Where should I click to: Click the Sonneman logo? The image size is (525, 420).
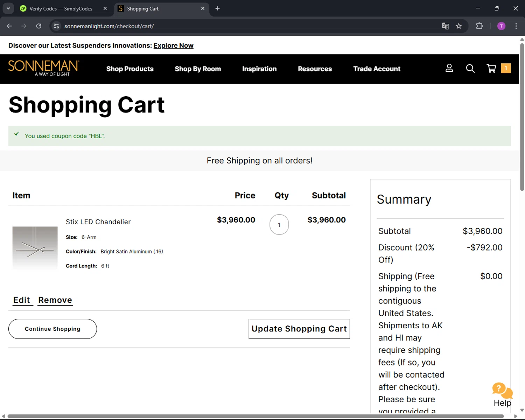[44, 68]
